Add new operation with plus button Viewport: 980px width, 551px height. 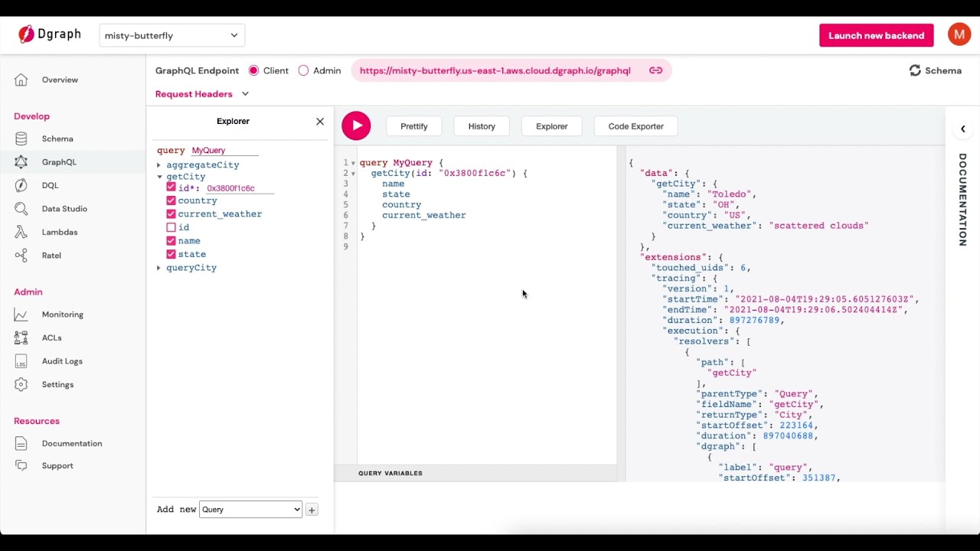click(312, 510)
